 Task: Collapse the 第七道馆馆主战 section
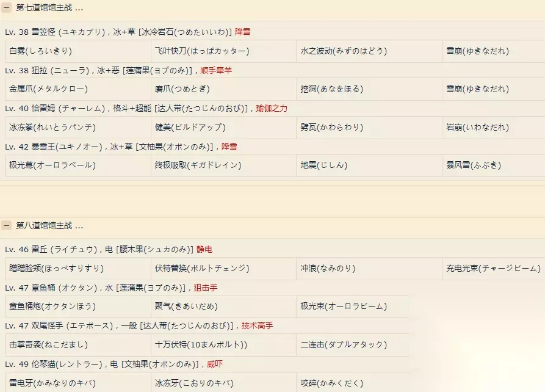[6, 7]
